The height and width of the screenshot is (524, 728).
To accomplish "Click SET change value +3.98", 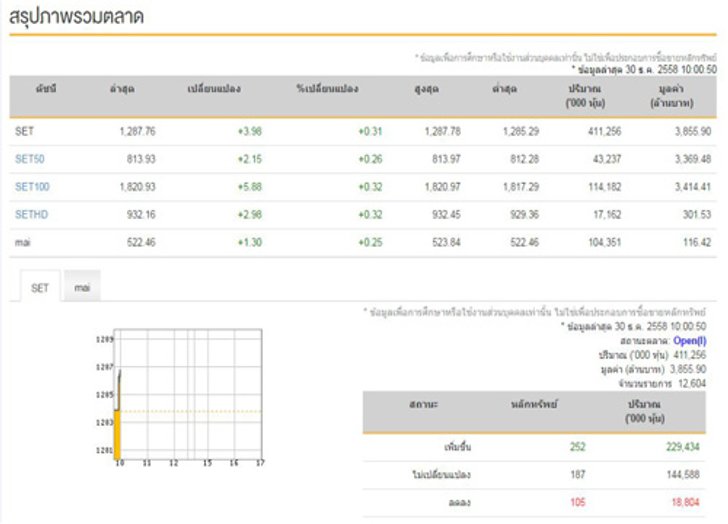I will tap(250, 131).
